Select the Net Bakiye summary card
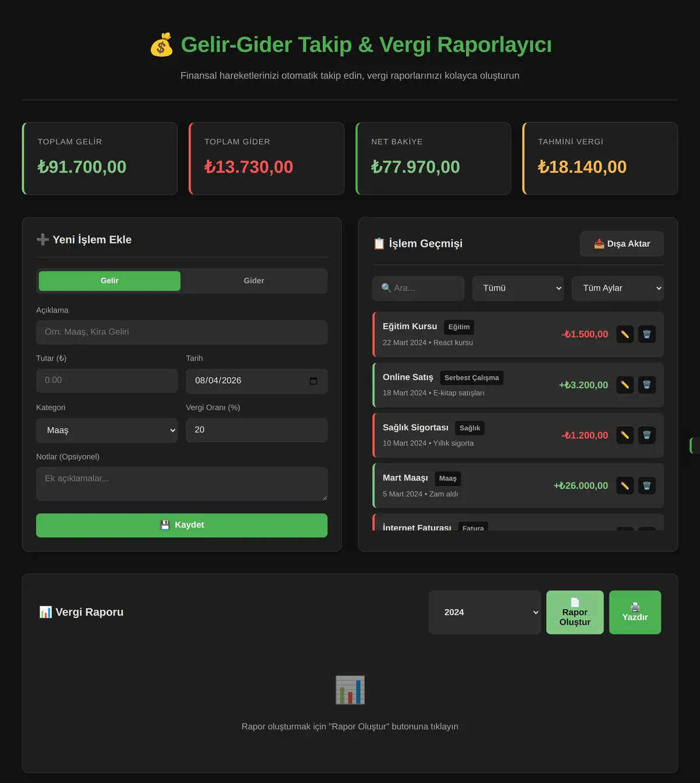This screenshot has height=783, width=700. click(x=433, y=159)
